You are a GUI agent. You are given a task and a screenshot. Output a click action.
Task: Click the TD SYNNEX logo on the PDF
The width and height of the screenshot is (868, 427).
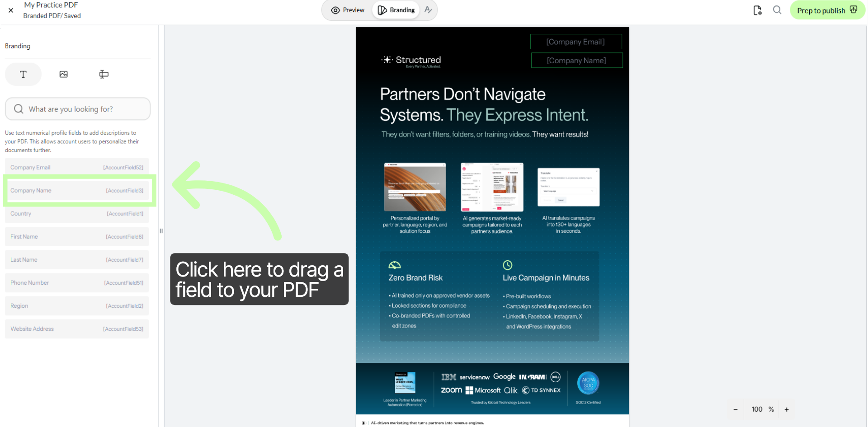(542, 390)
